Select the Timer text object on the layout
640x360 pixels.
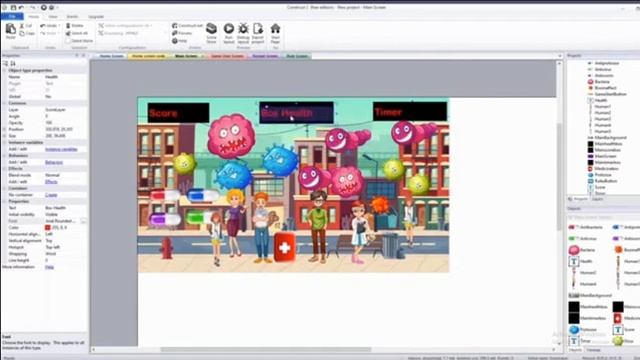(410, 111)
